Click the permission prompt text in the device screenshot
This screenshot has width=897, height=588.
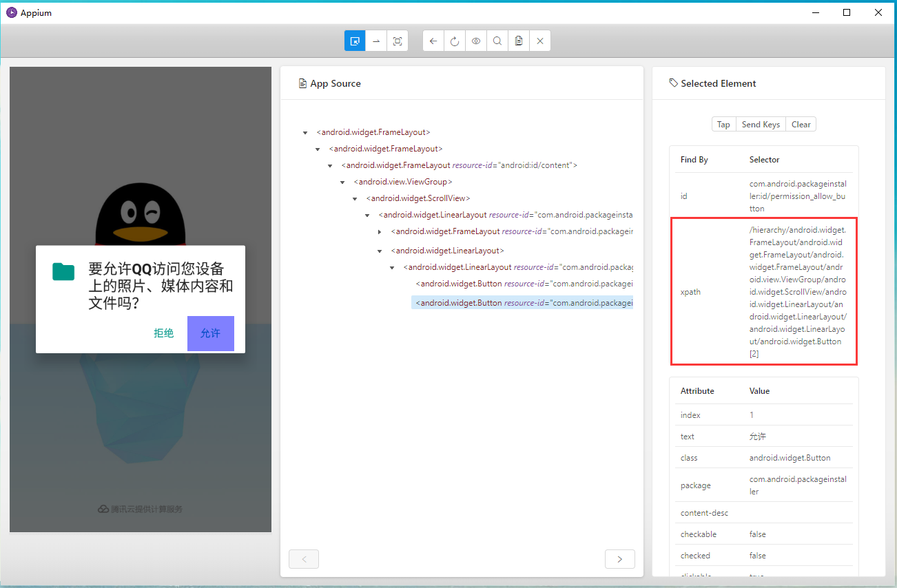click(161, 286)
